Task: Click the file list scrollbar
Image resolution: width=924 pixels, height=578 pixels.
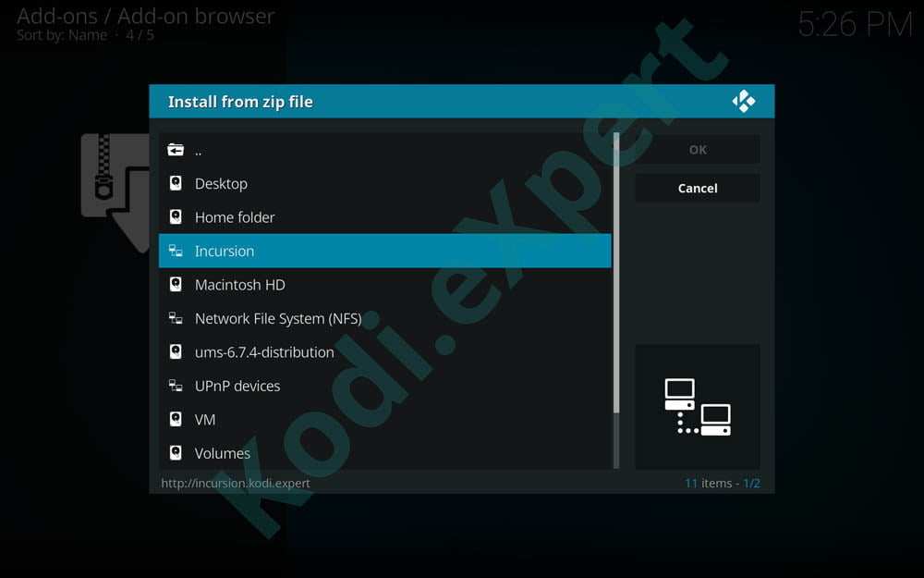Action: (616, 301)
